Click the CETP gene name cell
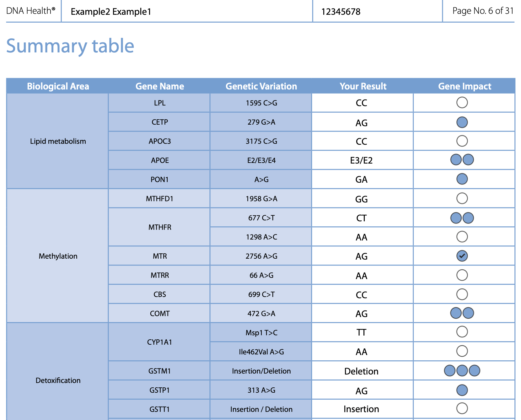The image size is (521, 420). click(160, 122)
